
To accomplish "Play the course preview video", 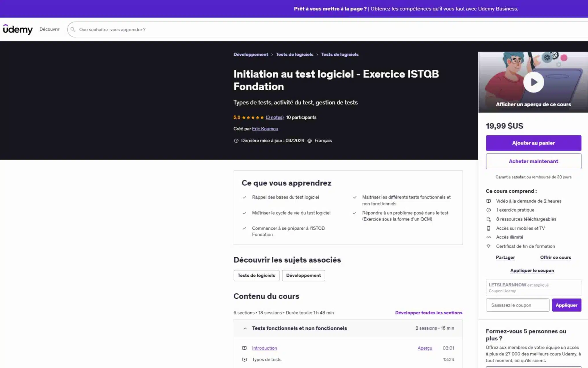I will 533,82.
